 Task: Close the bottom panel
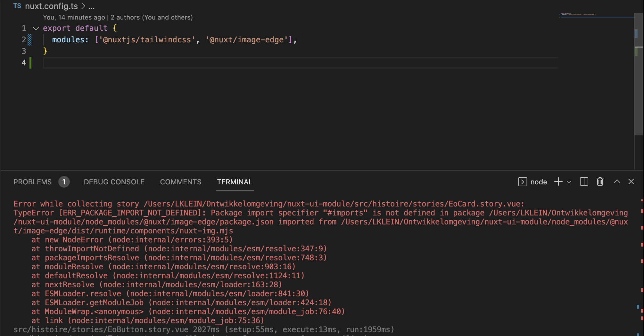(x=631, y=181)
